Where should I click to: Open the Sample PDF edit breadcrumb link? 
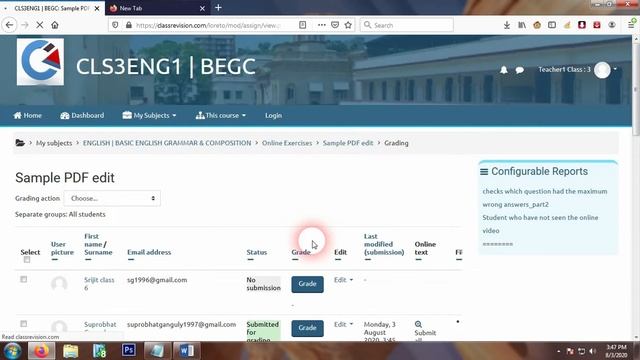[348, 143]
